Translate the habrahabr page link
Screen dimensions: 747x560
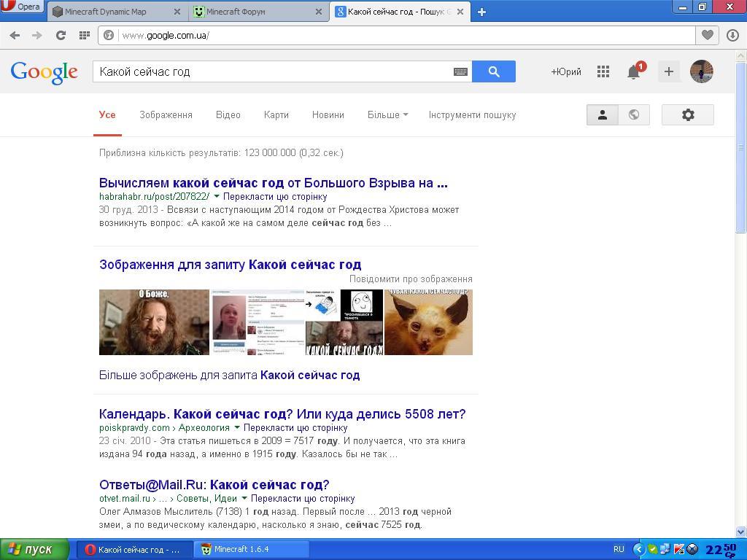point(275,197)
